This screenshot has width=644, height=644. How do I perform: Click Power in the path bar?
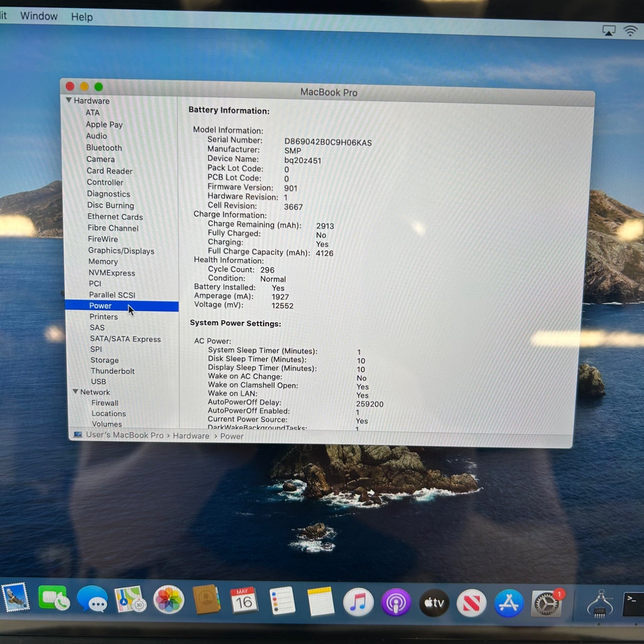[x=232, y=436]
